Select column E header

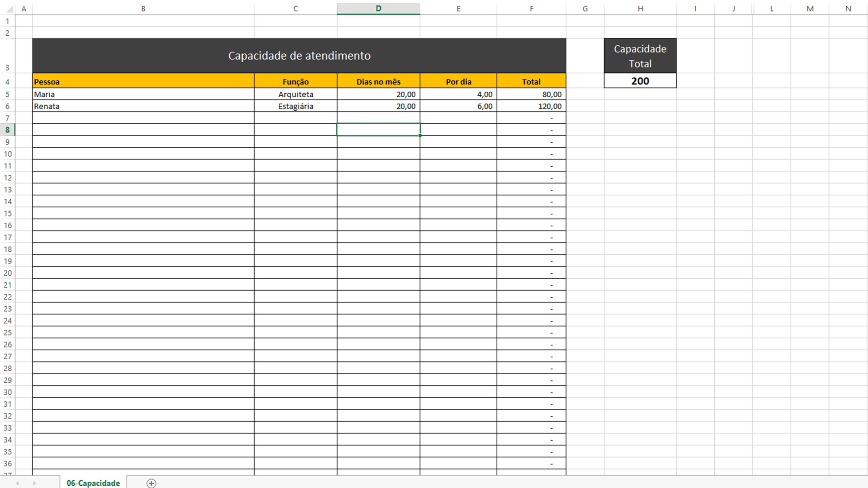(x=458, y=9)
